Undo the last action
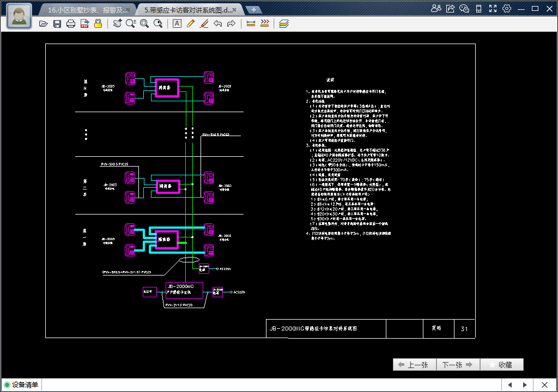 point(218,23)
